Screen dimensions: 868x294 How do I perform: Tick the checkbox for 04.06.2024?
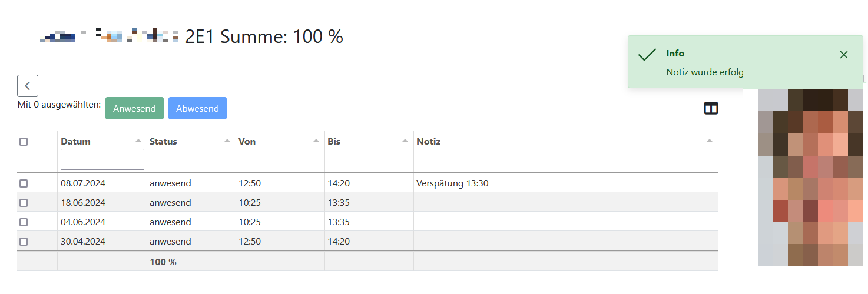tap(24, 222)
